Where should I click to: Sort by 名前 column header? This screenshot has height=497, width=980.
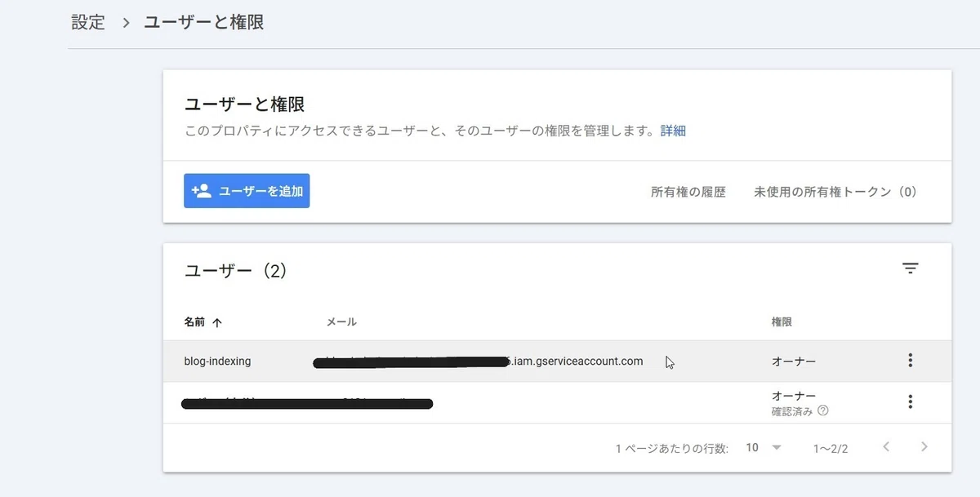[203, 322]
